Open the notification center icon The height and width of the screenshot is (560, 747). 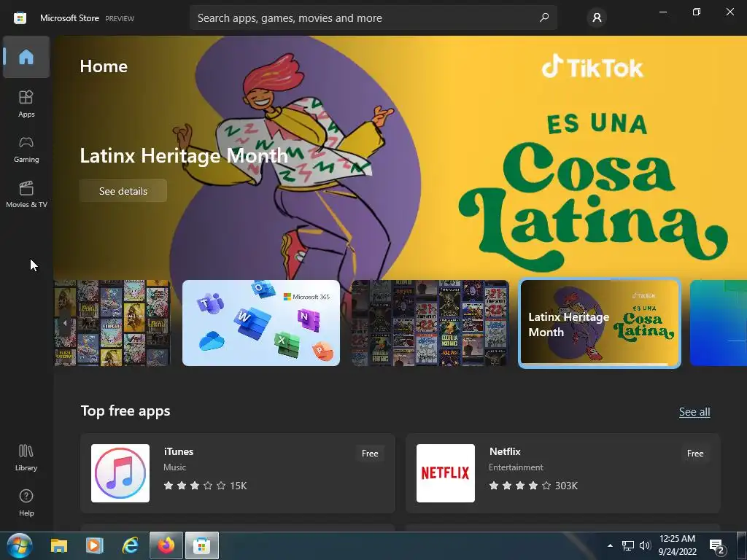pyautogui.click(x=716, y=546)
